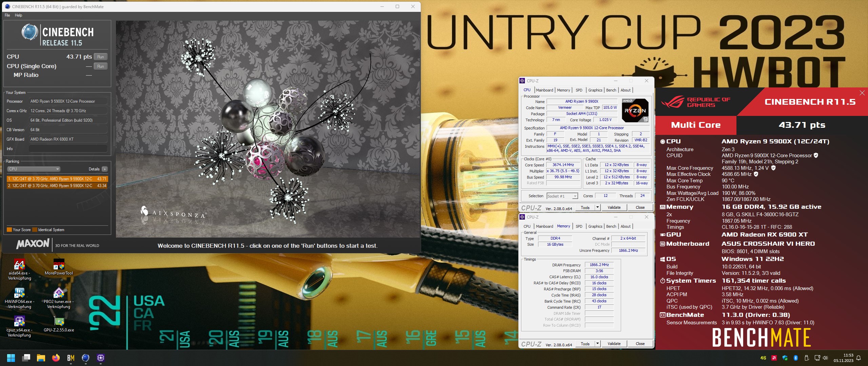Screen dimensions: 868x366
Task: Open the Windows Start menu
Action: coord(11,358)
